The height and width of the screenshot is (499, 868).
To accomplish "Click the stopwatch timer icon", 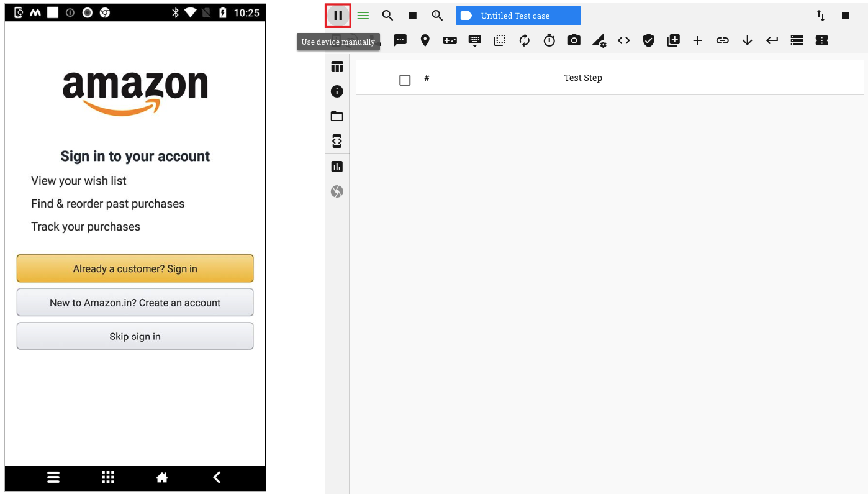I will pos(549,40).
